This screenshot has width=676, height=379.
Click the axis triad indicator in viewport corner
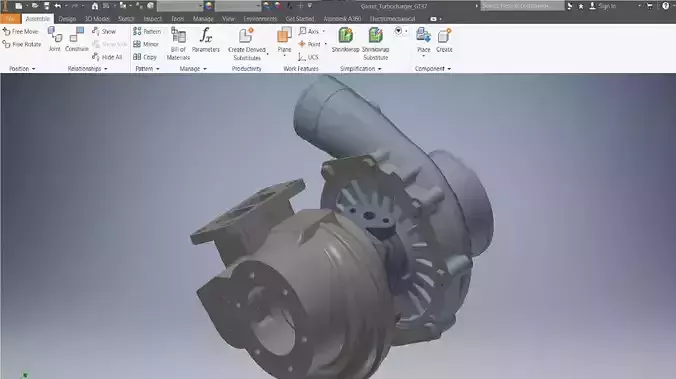click(x=25, y=375)
